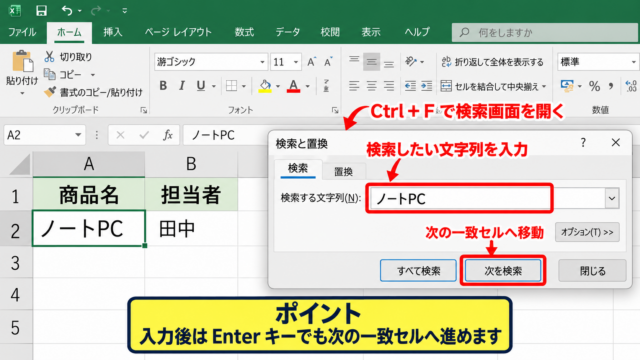Open fill color dropdown arrow

(278, 86)
